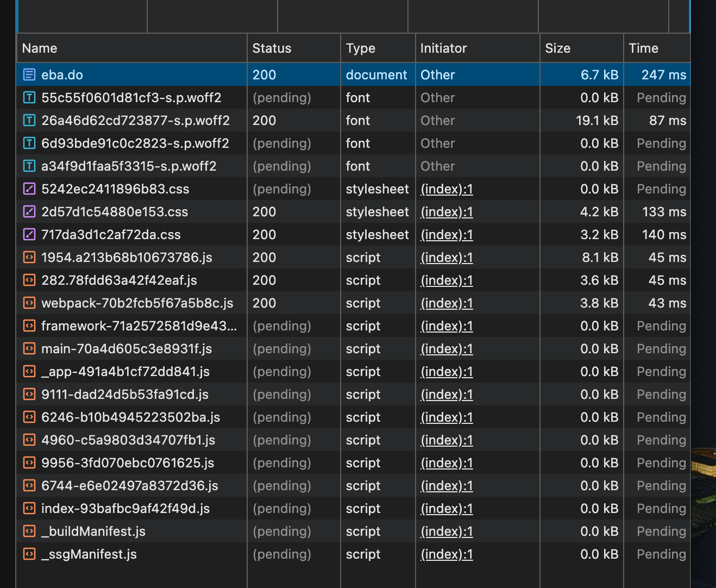
Task: Click font icon beside a34f9d1faa5f3315-s.p.woff2
Action: click(29, 166)
